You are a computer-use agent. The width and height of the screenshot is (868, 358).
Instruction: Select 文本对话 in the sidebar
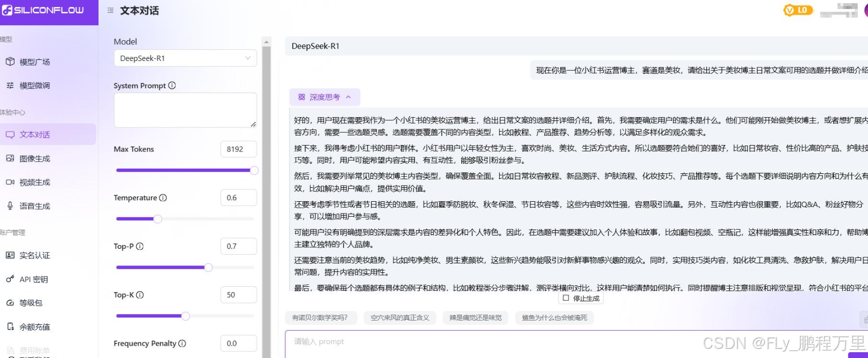[48, 134]
